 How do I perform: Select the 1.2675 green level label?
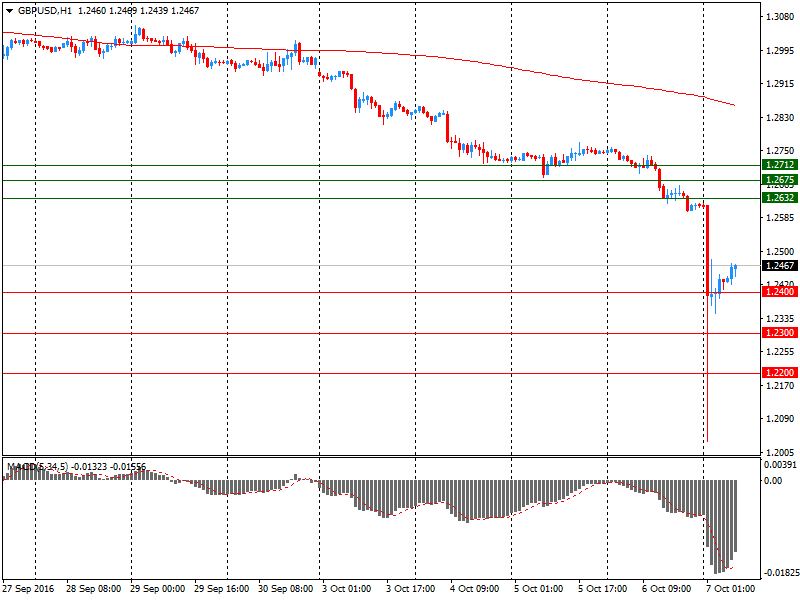click(x=780, y=180)
